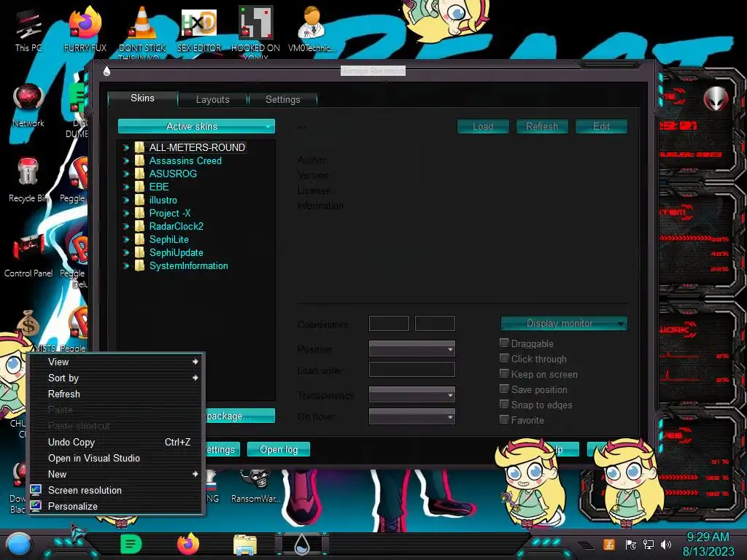Choose Screen resolution from context menu

117,491
